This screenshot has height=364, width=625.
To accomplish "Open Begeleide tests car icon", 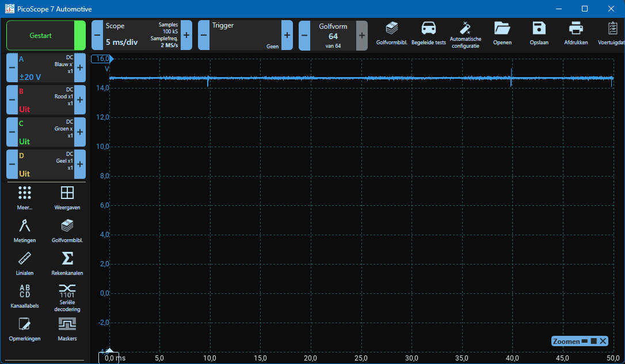I will tap(428, 33).
